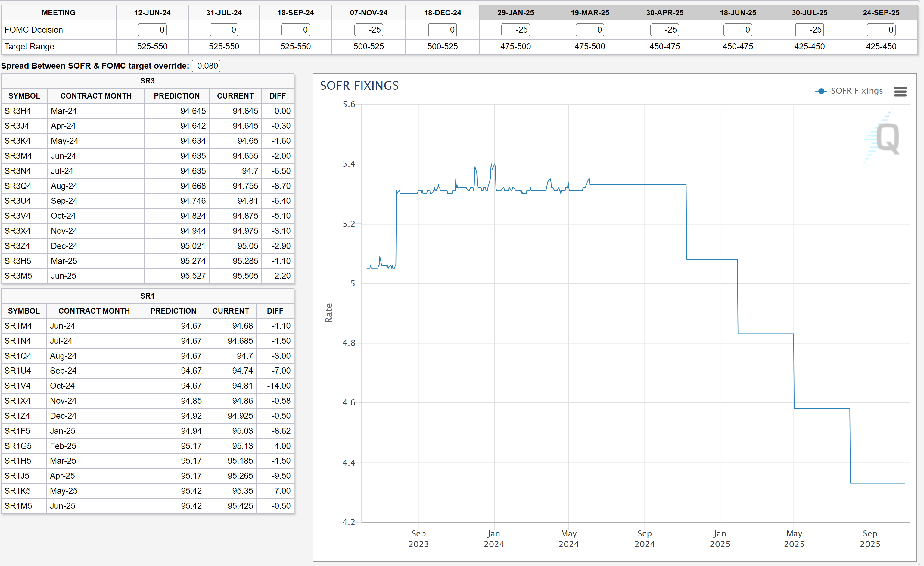Click SR1 table DIFF column header
The image size is (924, 566).
[x=275, y=311]
